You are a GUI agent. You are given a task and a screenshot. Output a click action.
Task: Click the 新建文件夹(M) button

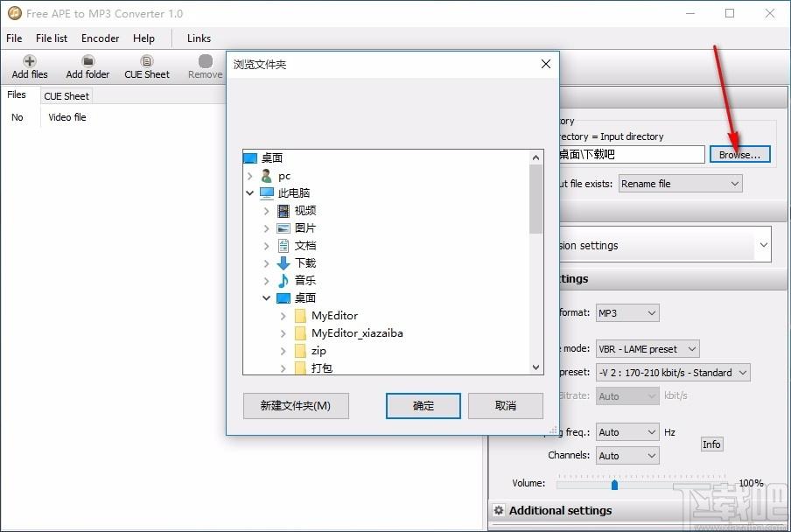tap(296, 406)
